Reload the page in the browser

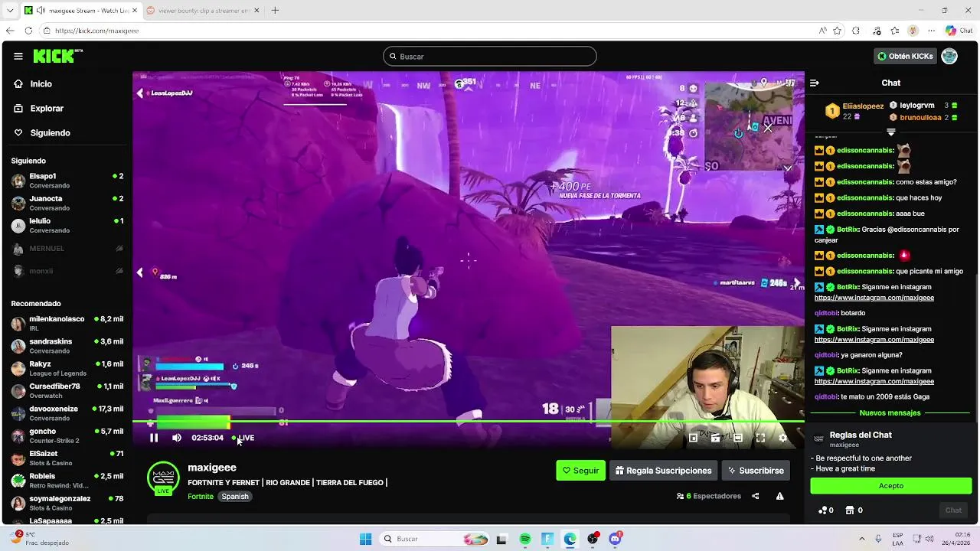[x=28, y=31]
